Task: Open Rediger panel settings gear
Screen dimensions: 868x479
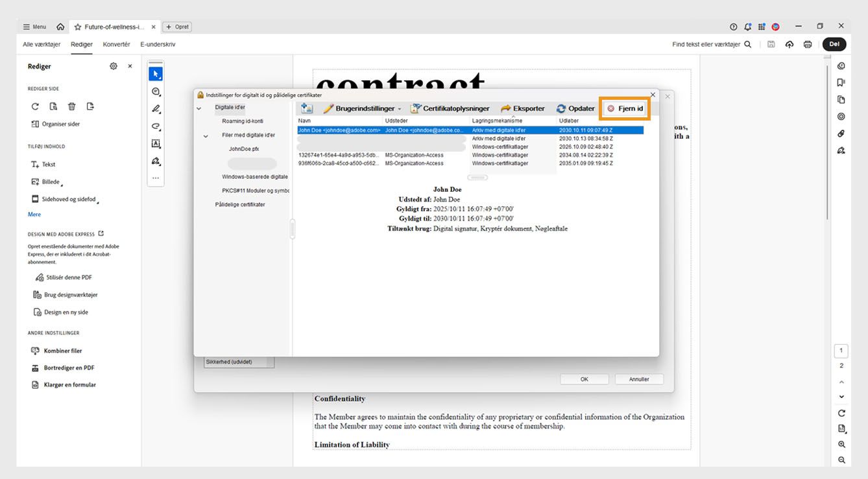Action: pos(114,66)
